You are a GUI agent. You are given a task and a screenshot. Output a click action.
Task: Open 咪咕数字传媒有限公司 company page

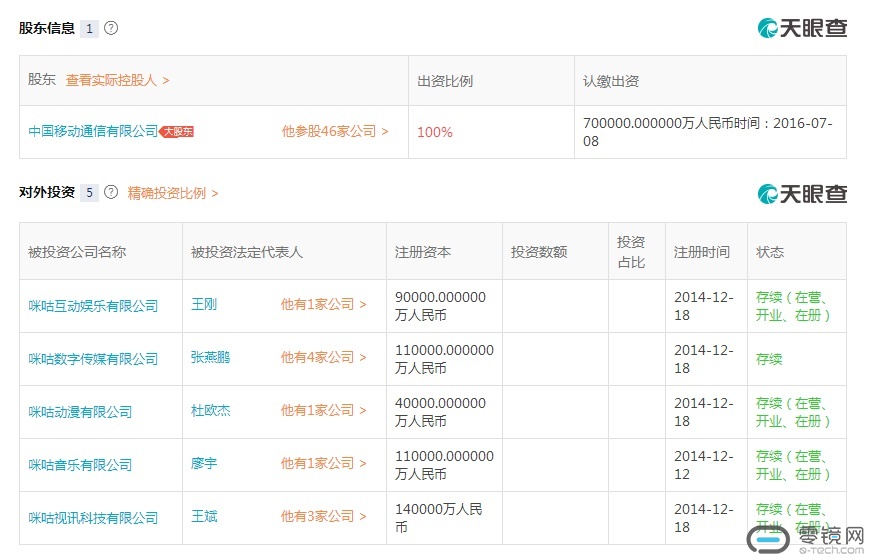[93, 359]
